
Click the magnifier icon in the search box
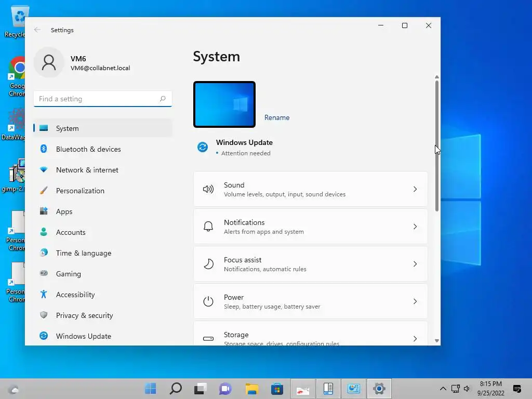coord(163,99)
